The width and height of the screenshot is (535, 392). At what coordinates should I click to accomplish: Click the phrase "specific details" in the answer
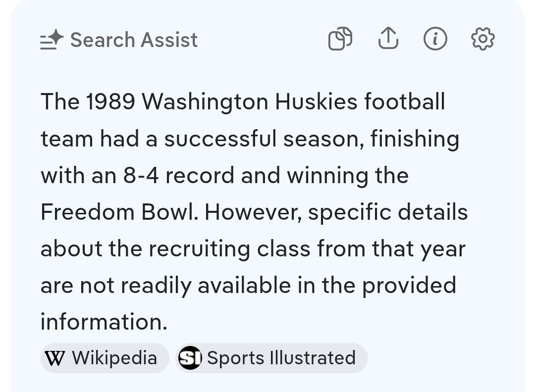tap(388, 212)
